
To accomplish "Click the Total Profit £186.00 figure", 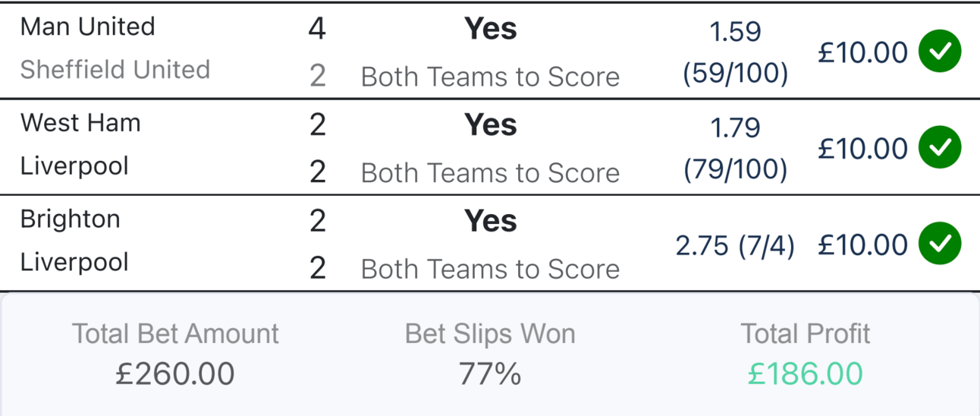I will 805,374.
